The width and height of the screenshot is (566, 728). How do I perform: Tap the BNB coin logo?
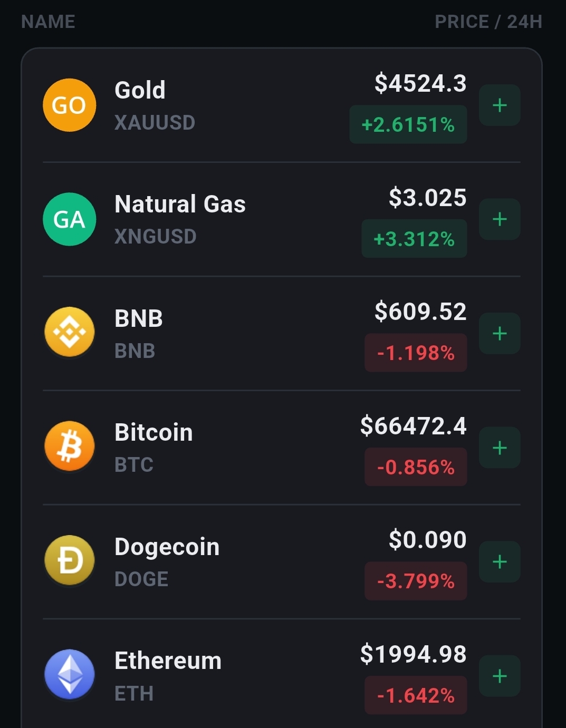tap(69, 333)
